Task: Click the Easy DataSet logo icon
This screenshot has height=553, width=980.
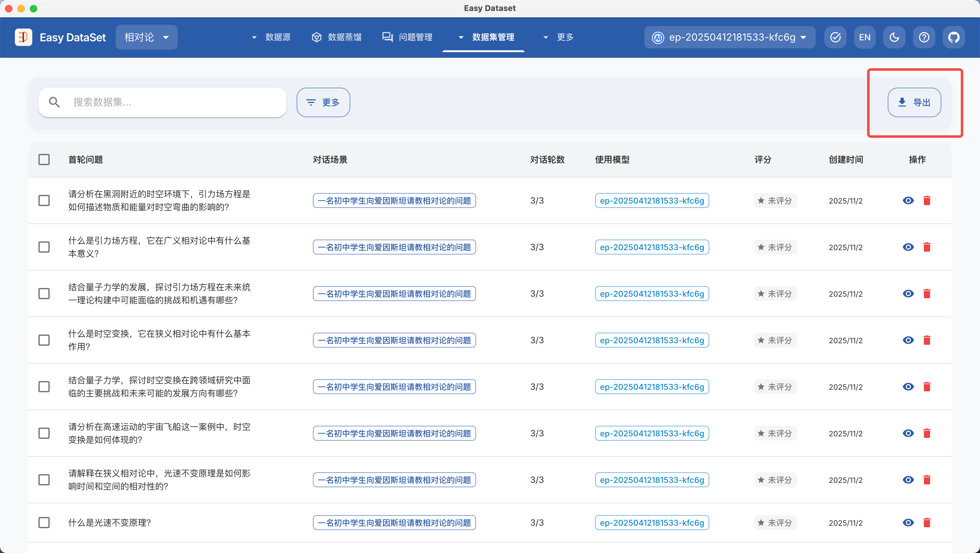Action: click(23, 37)
